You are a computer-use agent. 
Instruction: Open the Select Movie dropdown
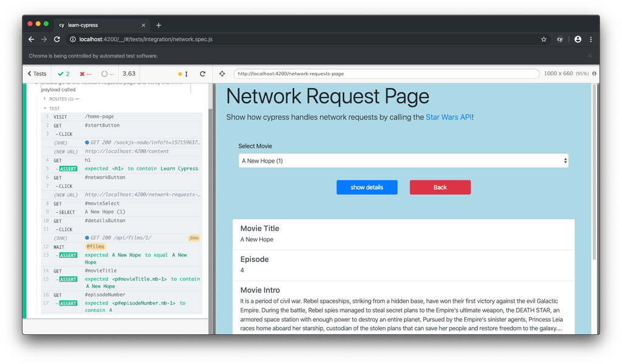[403, 160]
